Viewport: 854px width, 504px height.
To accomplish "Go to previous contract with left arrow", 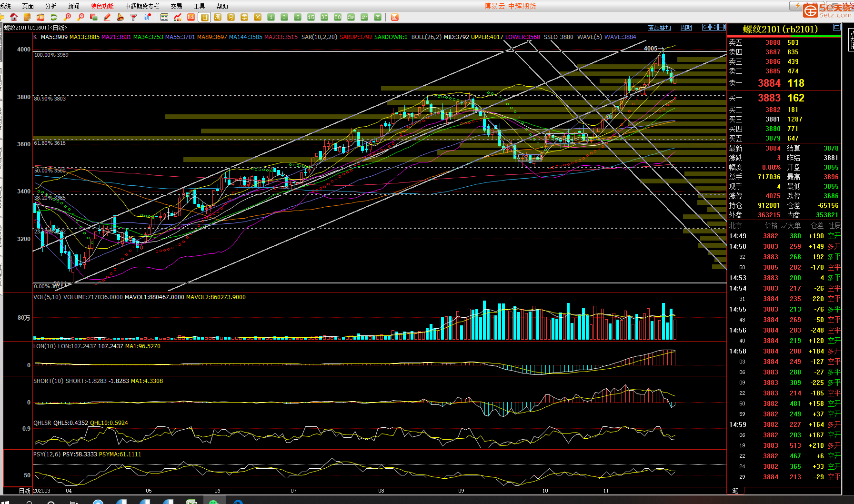I will pyautogui.click(x=706, y=27).
